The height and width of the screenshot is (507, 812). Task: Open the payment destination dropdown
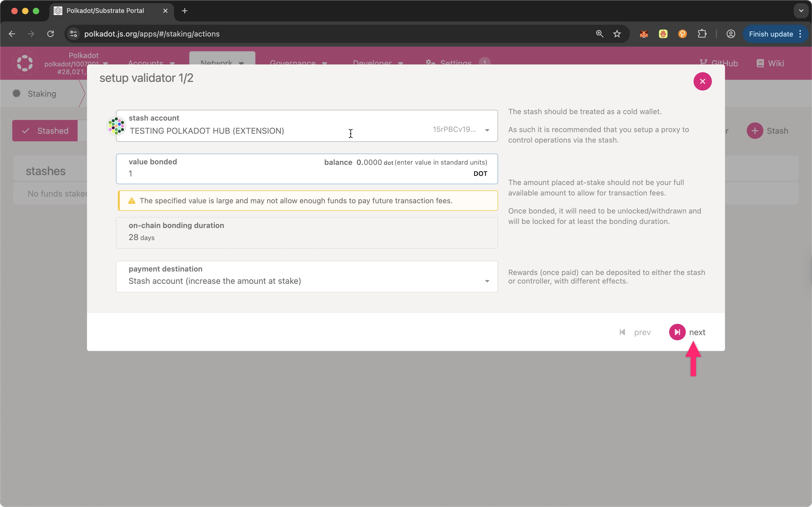pos(487,281)
